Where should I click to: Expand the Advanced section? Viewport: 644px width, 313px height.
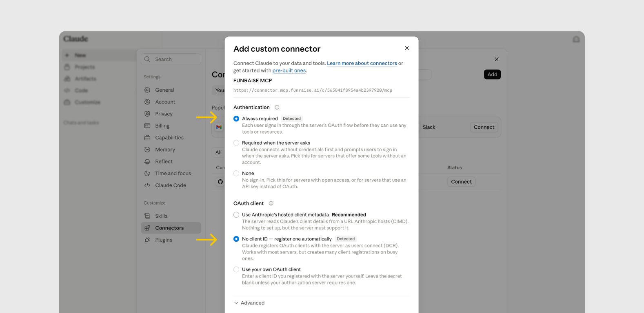(x=249, y=303)
